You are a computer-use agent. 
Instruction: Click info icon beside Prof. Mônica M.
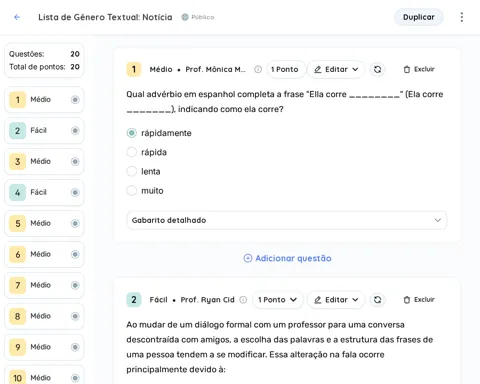pos(258,69)
